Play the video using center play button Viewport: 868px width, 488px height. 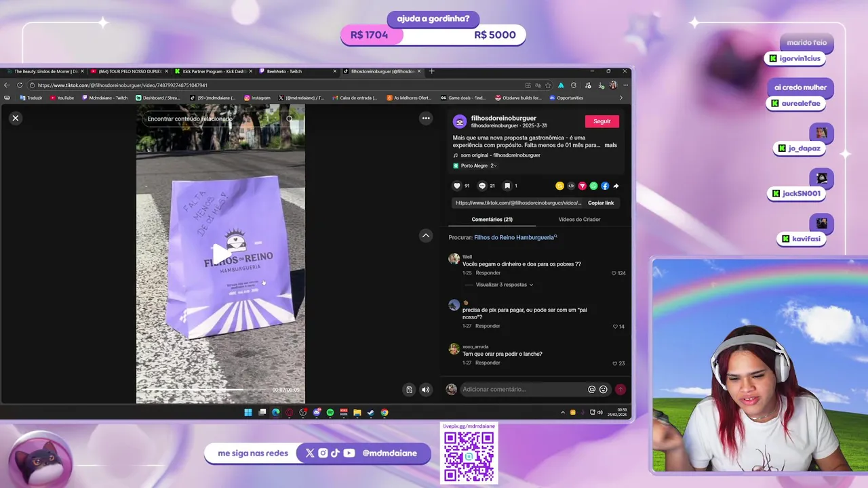[221, 253]
